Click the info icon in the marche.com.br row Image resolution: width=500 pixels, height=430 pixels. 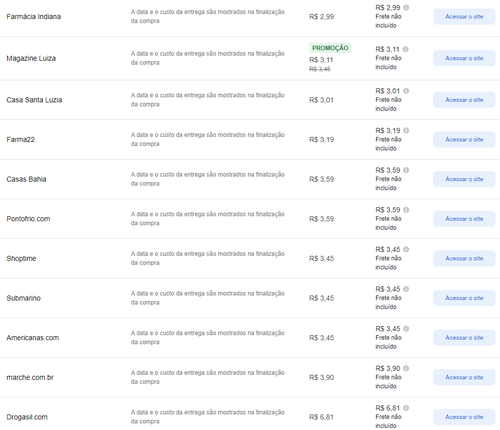pos(406,369)
